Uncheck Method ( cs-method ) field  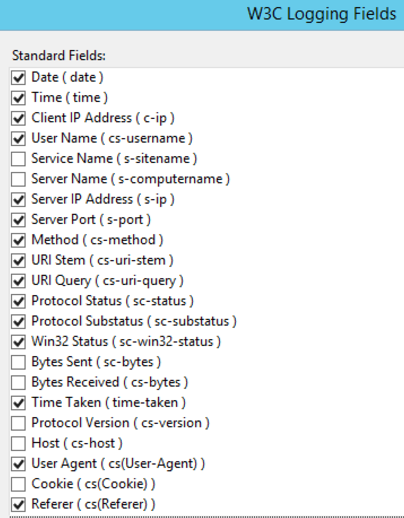pos(18,240)
